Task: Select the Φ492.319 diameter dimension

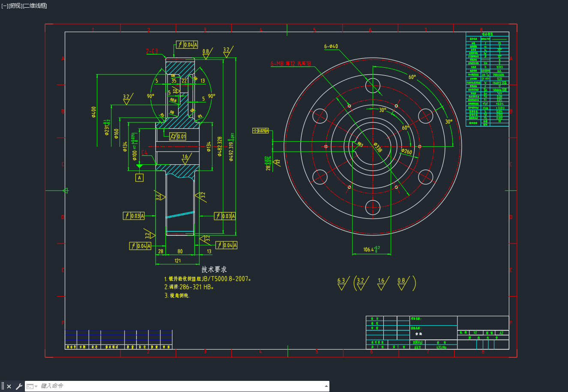Action: (x=232, y=147)
